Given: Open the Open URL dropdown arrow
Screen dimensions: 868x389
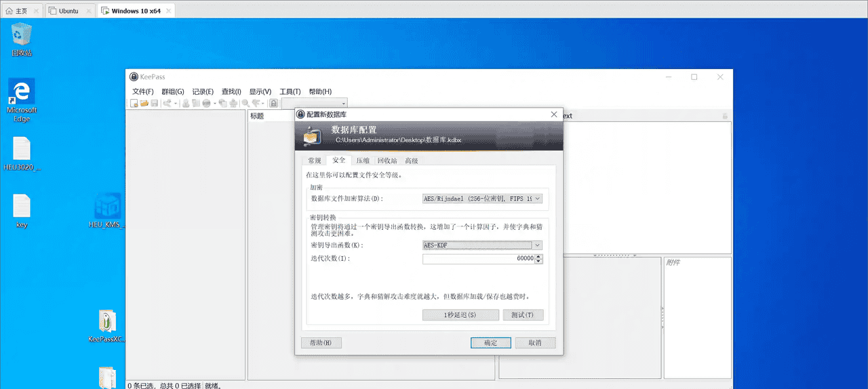Looking at the screenshot, I should point(215,103).
